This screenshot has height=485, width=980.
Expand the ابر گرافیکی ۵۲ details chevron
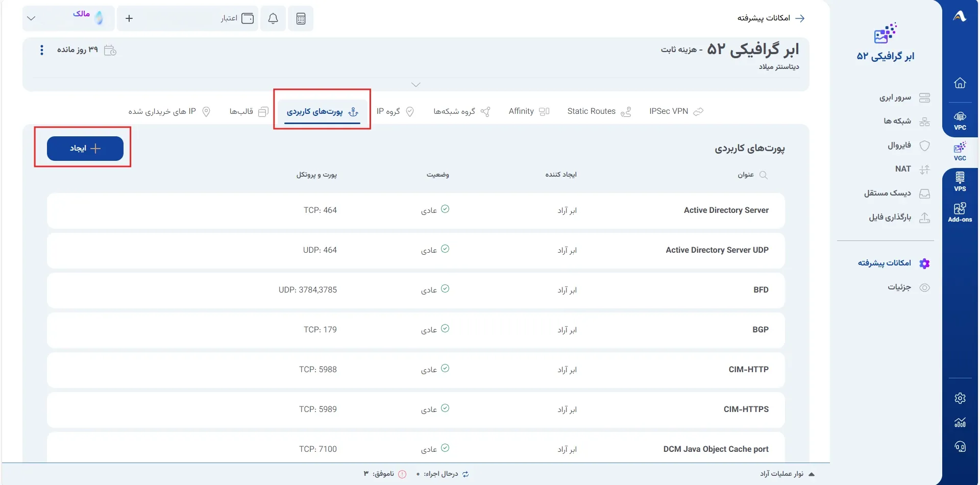[416, 85]
